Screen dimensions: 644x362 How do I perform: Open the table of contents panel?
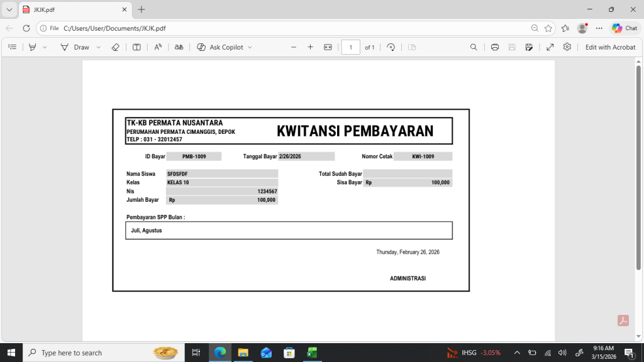click(x=12, y=47)
